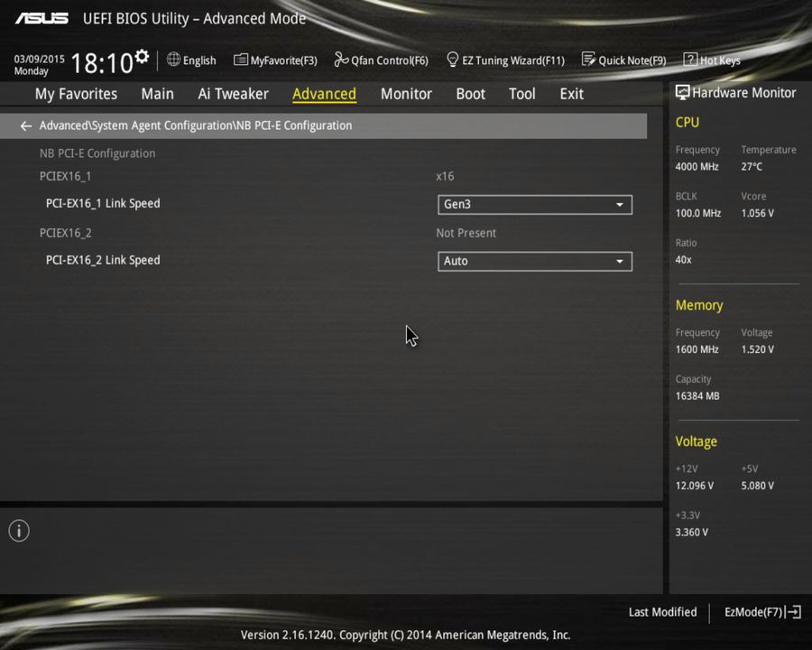This screenshot has height=650, width=812.
Task: Open the language selection globe icon
Action: tap(172, 60)
